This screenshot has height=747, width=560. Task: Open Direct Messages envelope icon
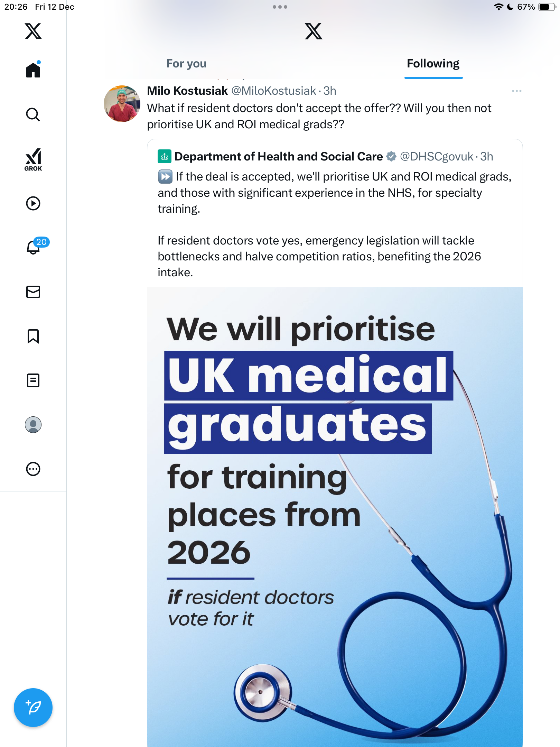[x=33, y=292]
